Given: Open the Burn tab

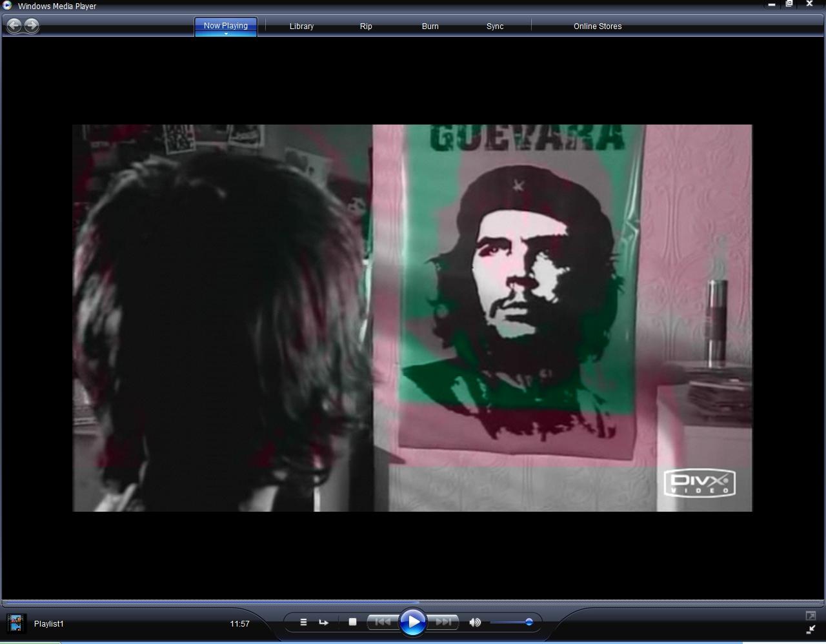Looking at the screenshot, I should pos(430,26).
